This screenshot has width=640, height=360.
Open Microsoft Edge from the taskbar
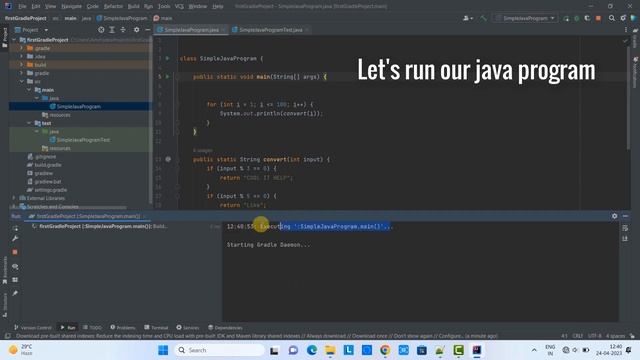pos(312,350)
